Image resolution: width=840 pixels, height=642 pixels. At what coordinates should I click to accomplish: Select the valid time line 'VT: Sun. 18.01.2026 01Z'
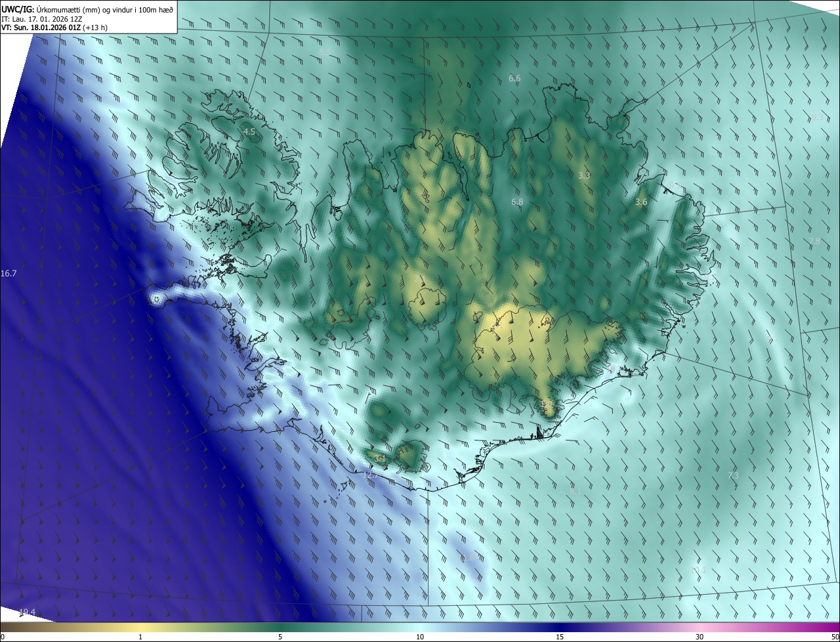click(41, 28)
